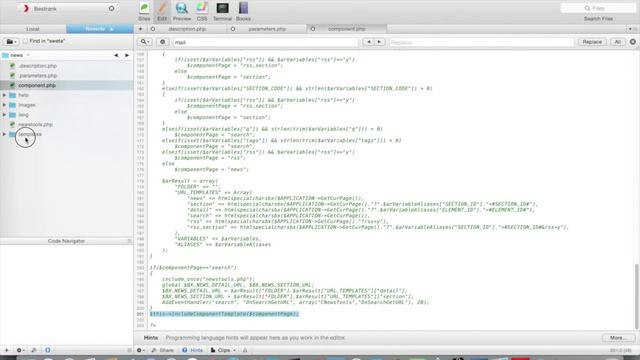Click the More... hints button
The image size is (640, 360).
[x=618, y=338]
